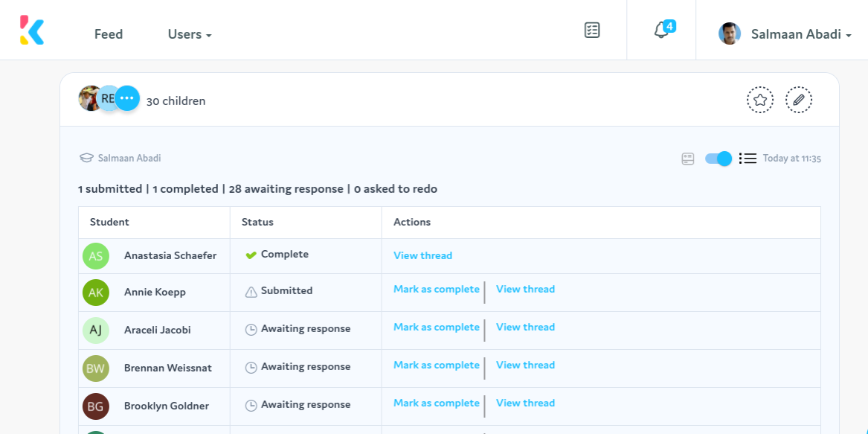This screenshot has width=868, height=434.
Task: Click the BW avatar for Brennan Weissnat
Action: tap(96, 368)
